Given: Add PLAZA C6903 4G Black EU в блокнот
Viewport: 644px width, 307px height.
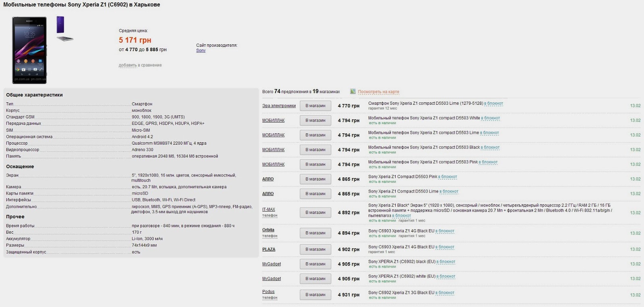Looking at the screenshot, I should click(445, 247).
